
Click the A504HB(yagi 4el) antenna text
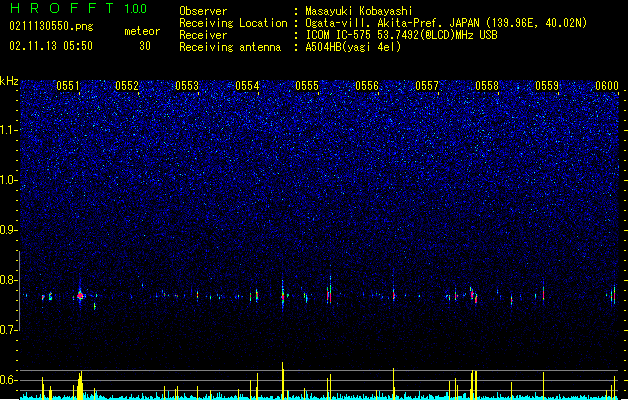click(x=353, y=47)
